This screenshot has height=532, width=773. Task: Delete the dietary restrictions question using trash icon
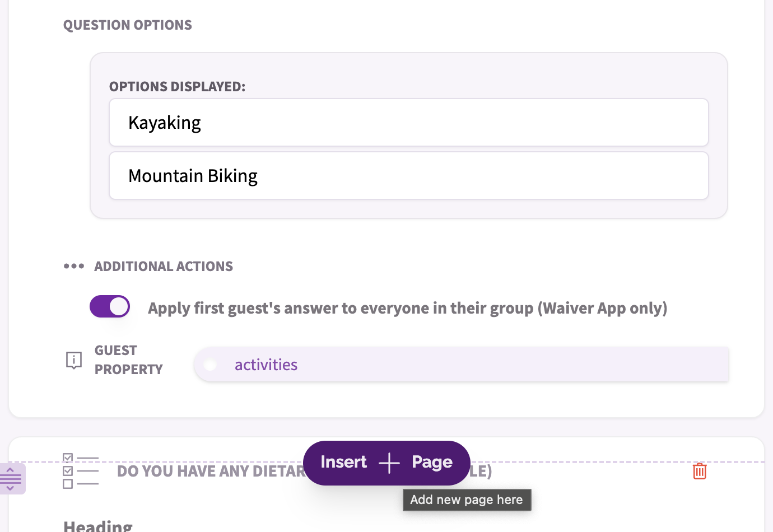coord(699,471)
